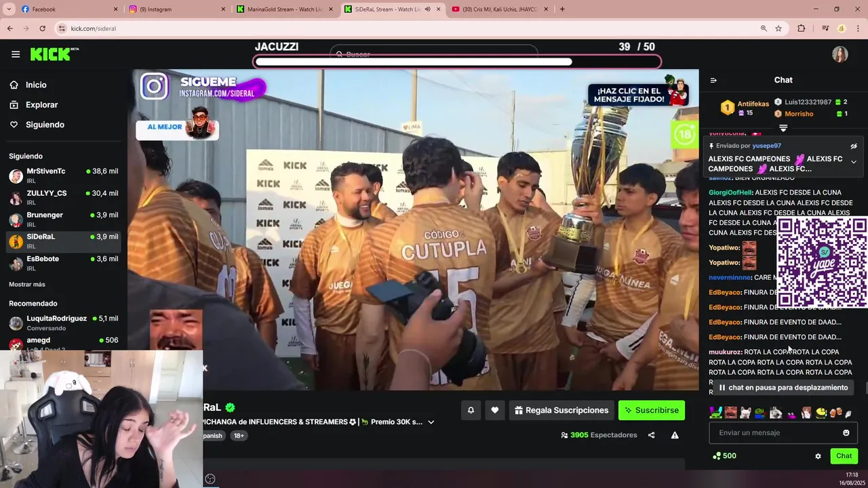The height and width of the screenshot is (488, 868).
Task: Insert the yellow crying-laugh face emote
Action: point(821,413)
